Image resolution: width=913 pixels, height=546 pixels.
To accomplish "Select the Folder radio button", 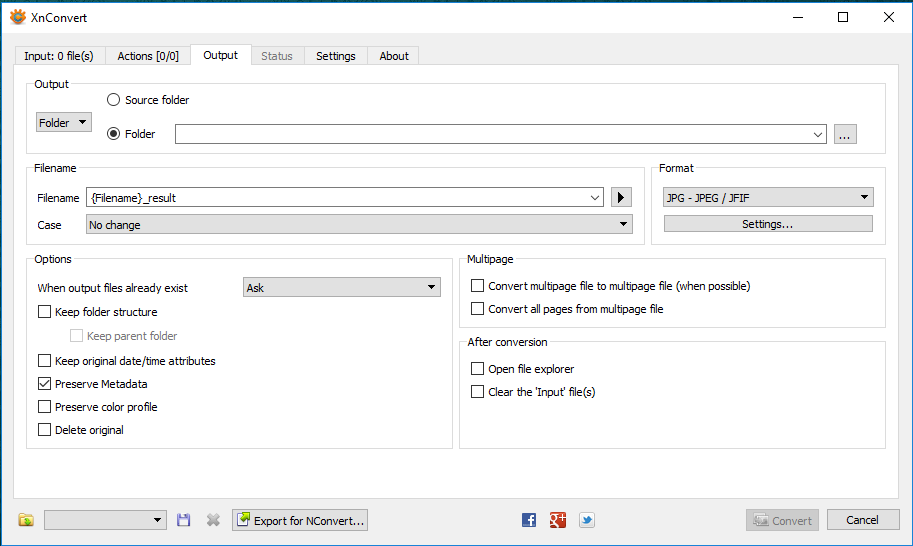I will 114,134.
